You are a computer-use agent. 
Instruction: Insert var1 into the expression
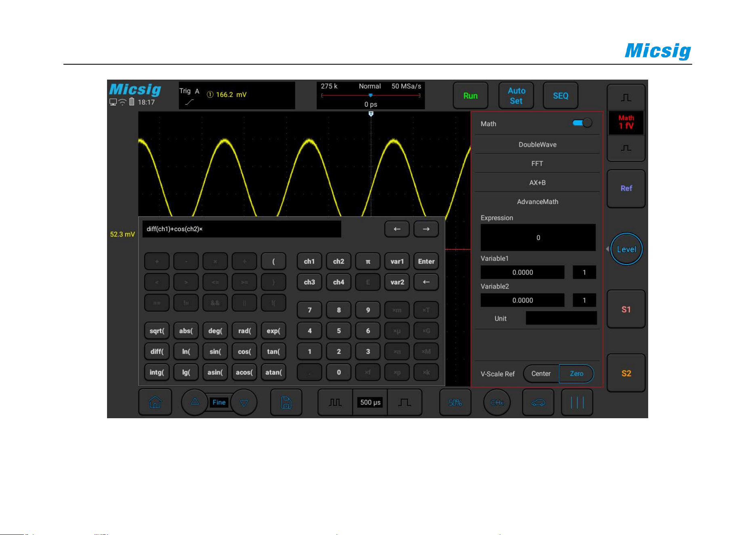397,261
